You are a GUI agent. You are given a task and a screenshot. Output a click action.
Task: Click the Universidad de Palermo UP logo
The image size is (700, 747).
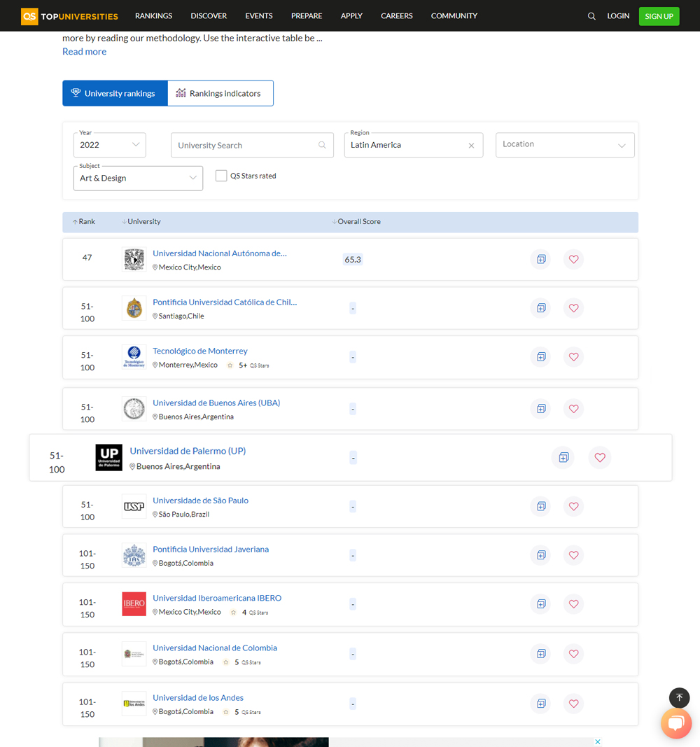click(108, 457)
